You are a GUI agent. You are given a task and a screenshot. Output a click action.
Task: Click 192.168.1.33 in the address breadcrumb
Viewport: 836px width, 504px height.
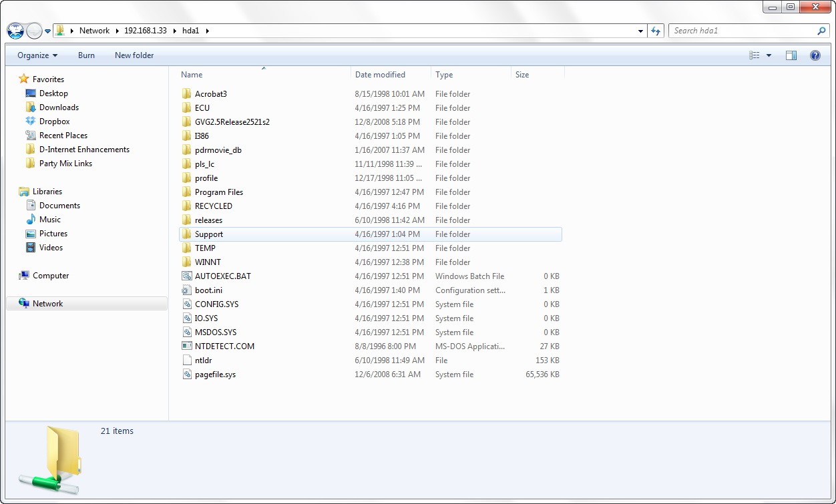tap(145, 31)
